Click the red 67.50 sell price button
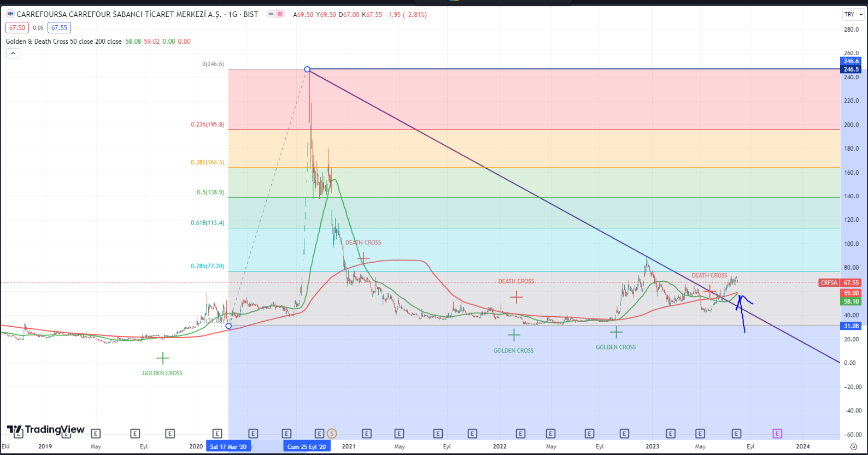This screenshot has height=455, width=868. coord(17,28)
